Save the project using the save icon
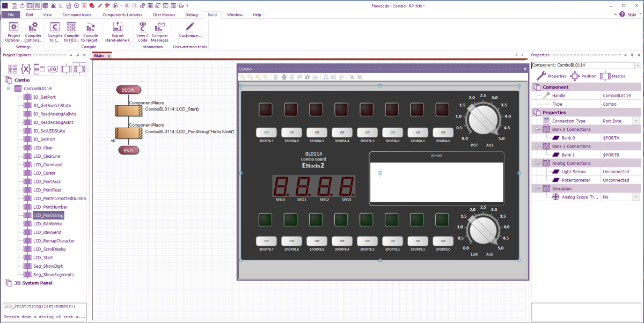The height and width of the screenshot is (323, 644). 15,6
